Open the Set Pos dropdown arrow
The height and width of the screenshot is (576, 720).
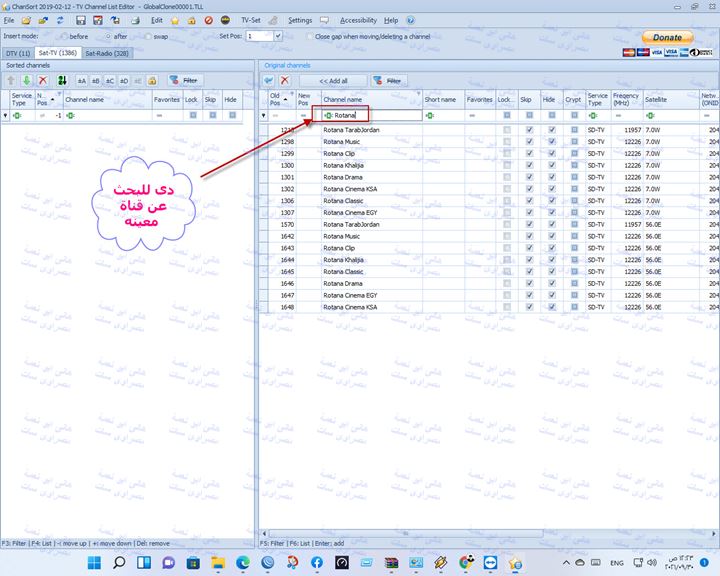[x=278, y=36]
